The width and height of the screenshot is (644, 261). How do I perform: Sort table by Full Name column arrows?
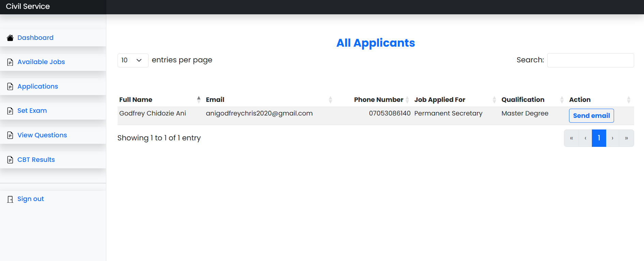199,99
